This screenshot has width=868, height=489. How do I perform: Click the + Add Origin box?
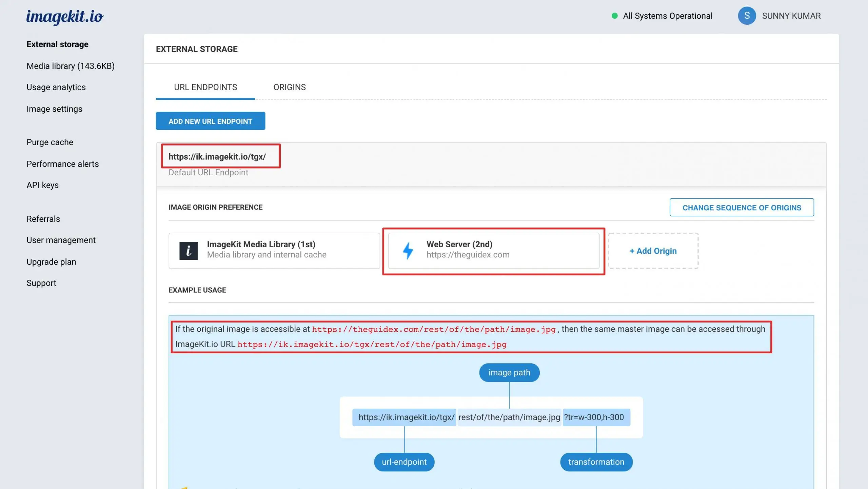653,251
